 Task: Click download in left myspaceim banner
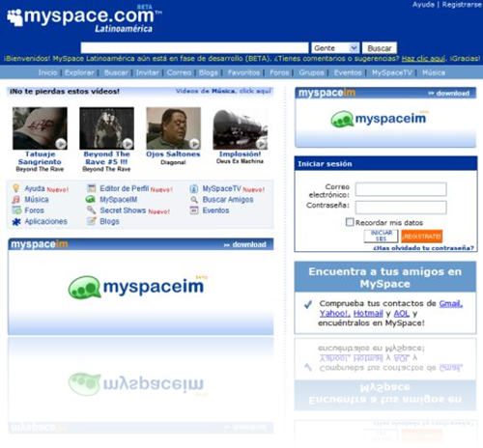tap(245, 244)
